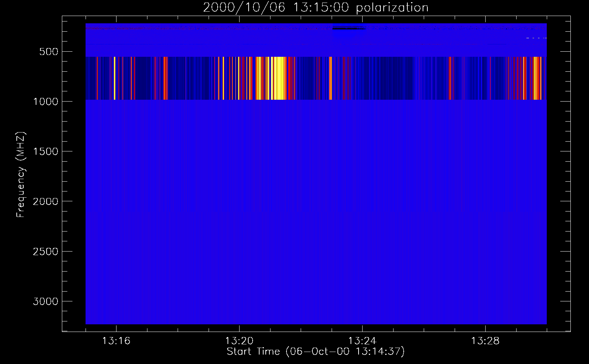Click the 'Start Time (06-Oct-00 13:14:37)' label
Screen dimensions: 589x364
tap(316, 352)
